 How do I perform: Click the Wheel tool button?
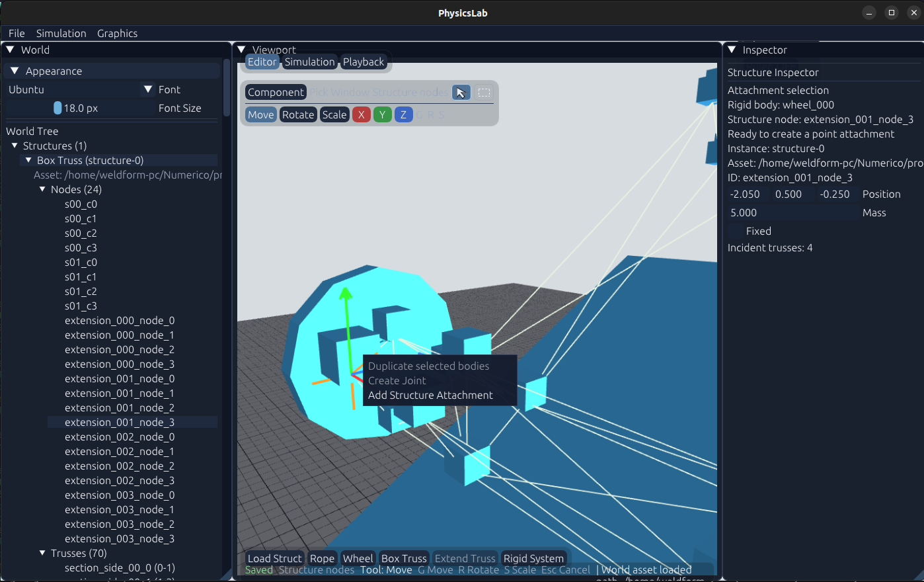[358, 558]
